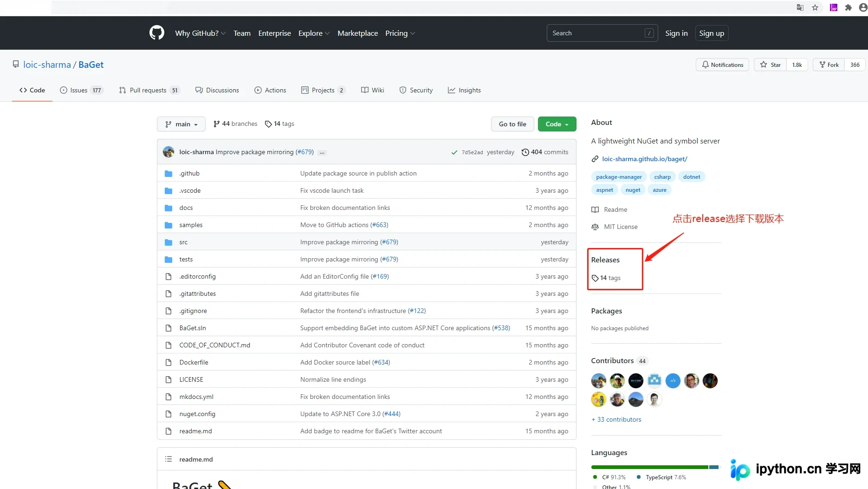Click the languages bar C# segment
Screen dimensions: 868x489
point(650,467)
